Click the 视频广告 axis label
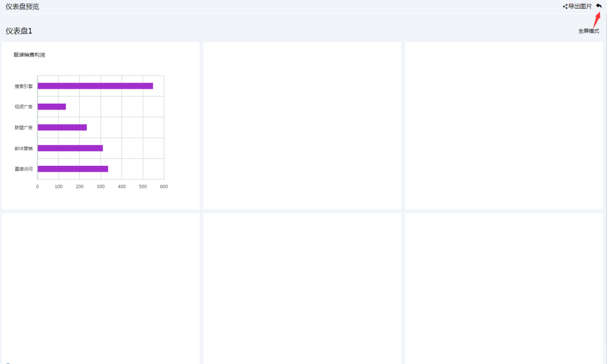Image resolution: width=607 pixels, height=364 pixels. (x=24, y=107)
